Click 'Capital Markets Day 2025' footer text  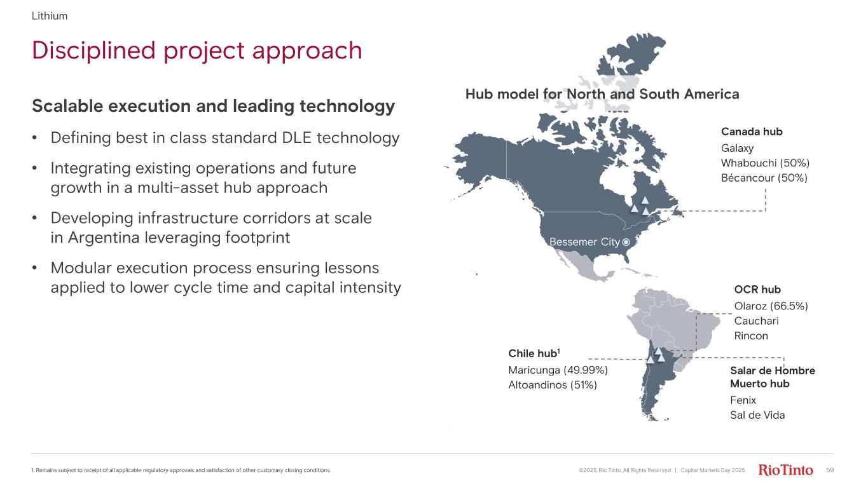click(712, 471)
